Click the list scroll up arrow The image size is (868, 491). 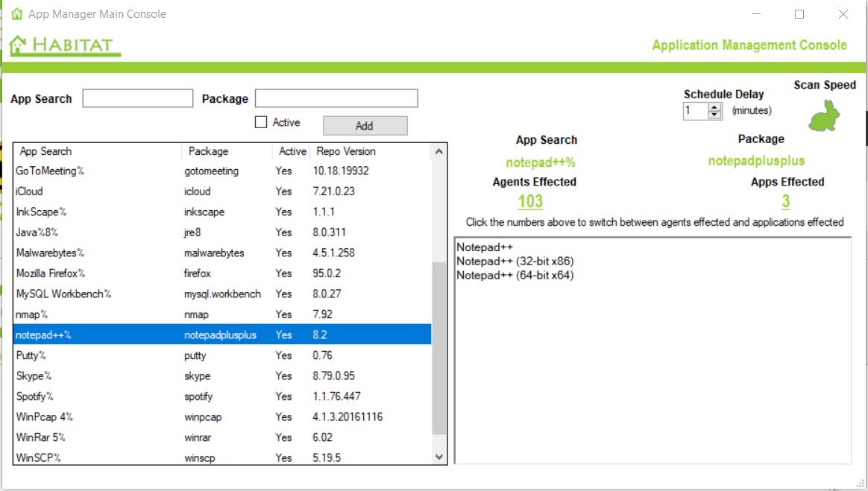439,151
